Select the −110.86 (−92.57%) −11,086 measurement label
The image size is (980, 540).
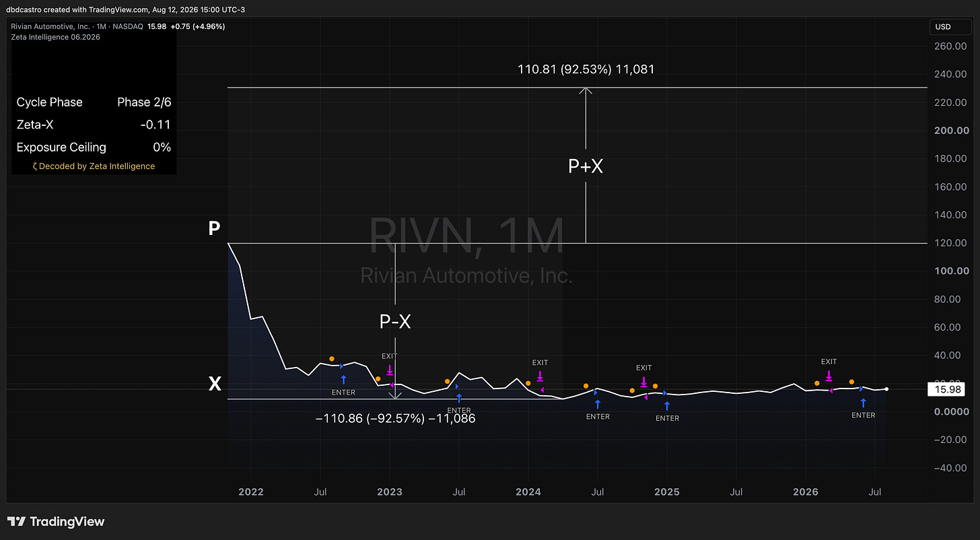[396, 418]
